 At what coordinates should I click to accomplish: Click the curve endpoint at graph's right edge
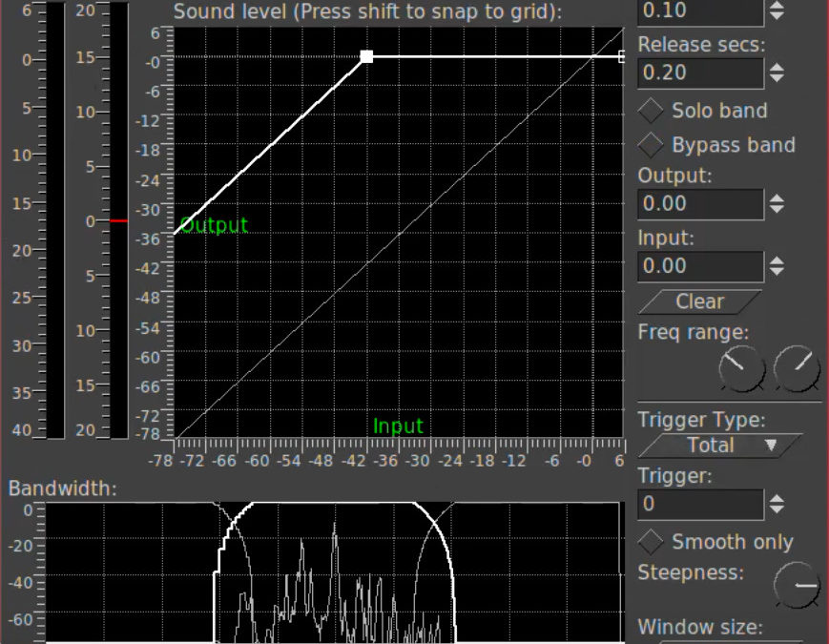coord(622,57)
